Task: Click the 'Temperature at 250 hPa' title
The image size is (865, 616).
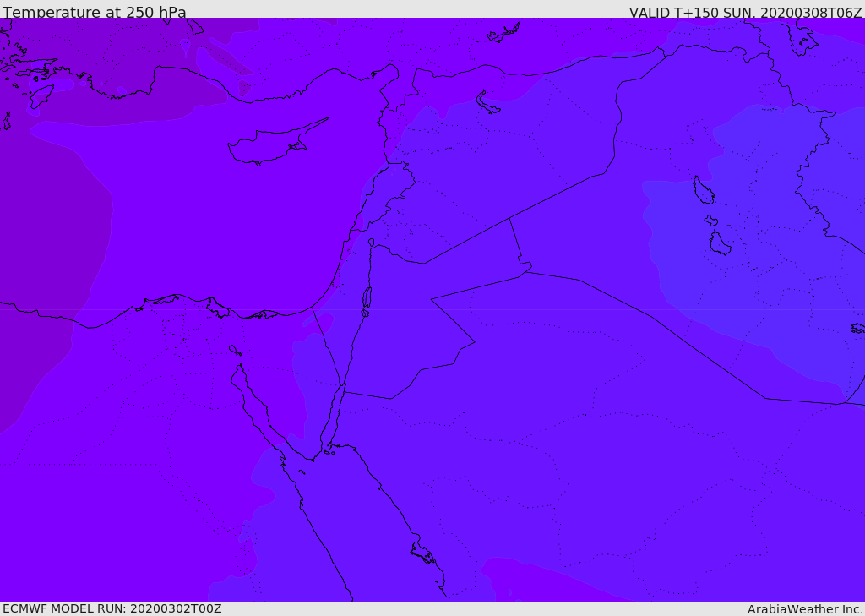Action: pos(94,13)
